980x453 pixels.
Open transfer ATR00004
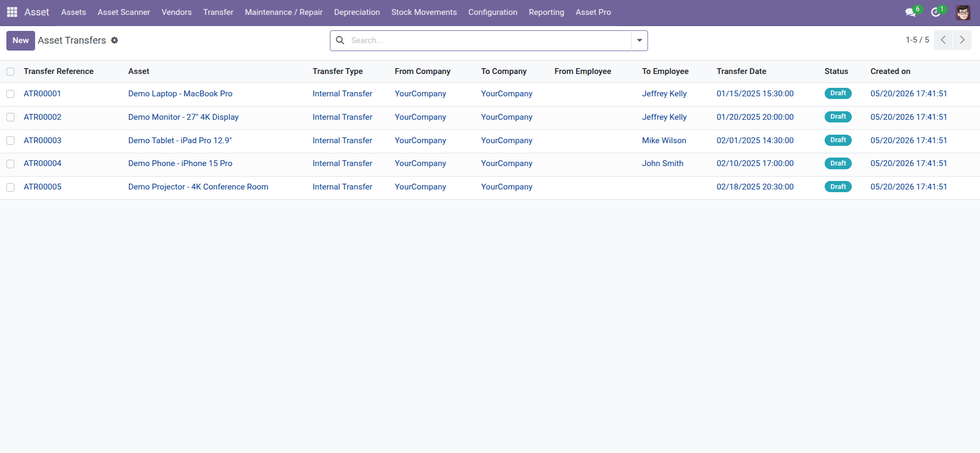coord(43,163)
